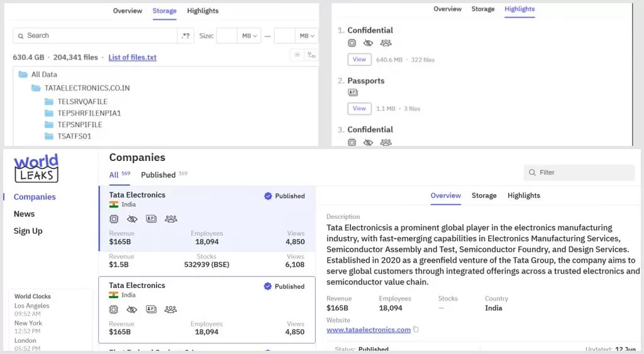
Task: Click copy icon next to website URL
Action: 416,329
